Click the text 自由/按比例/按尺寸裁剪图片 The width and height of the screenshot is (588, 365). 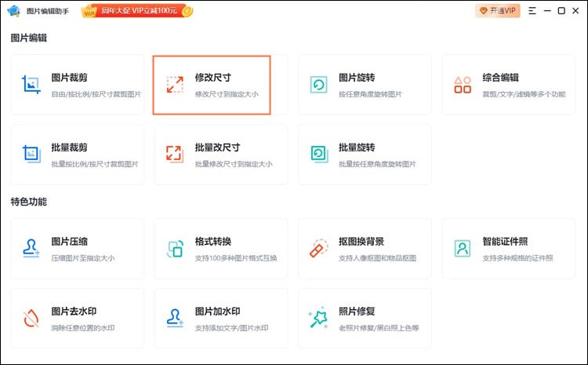click(x=96, y=94)
